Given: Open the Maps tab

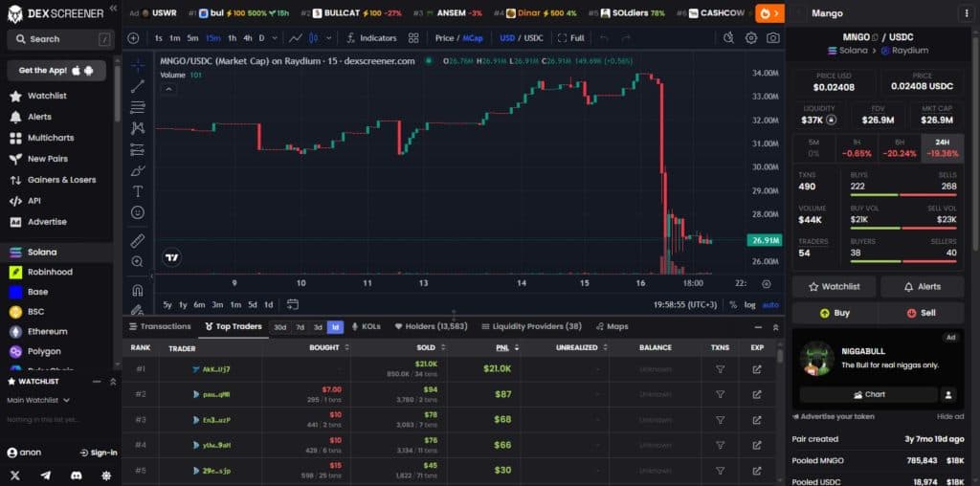Looking at the screenshot, I should click(x=612, y=326).
